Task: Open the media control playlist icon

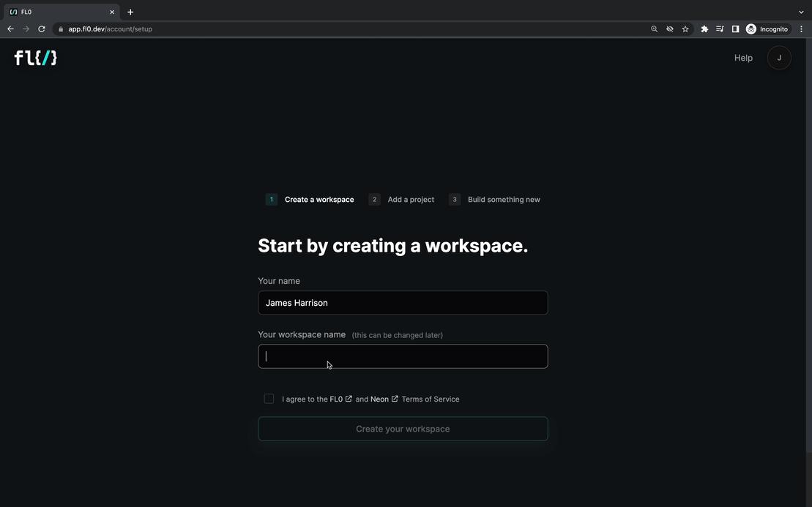Action: click(720, 29)
